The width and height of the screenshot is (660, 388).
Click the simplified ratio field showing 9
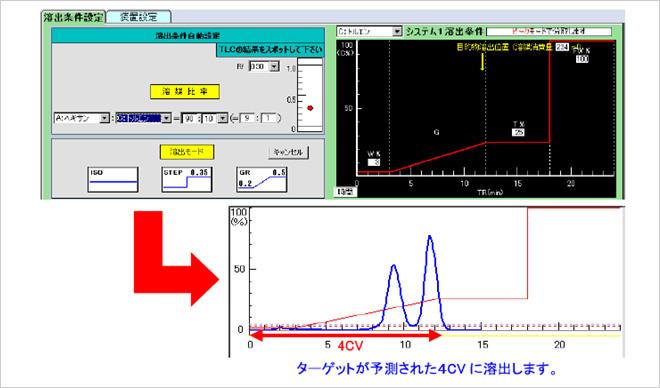click(x=247, y=119)
